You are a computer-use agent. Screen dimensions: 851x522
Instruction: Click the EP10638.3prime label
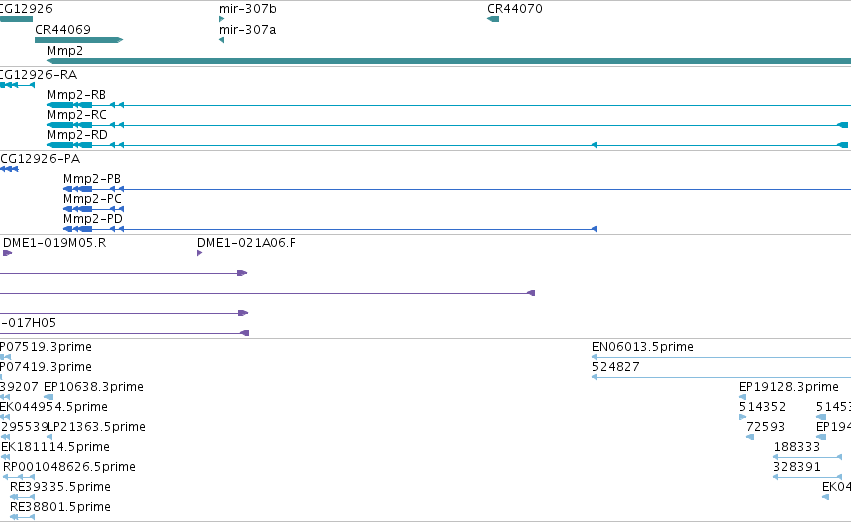(94, 387)
